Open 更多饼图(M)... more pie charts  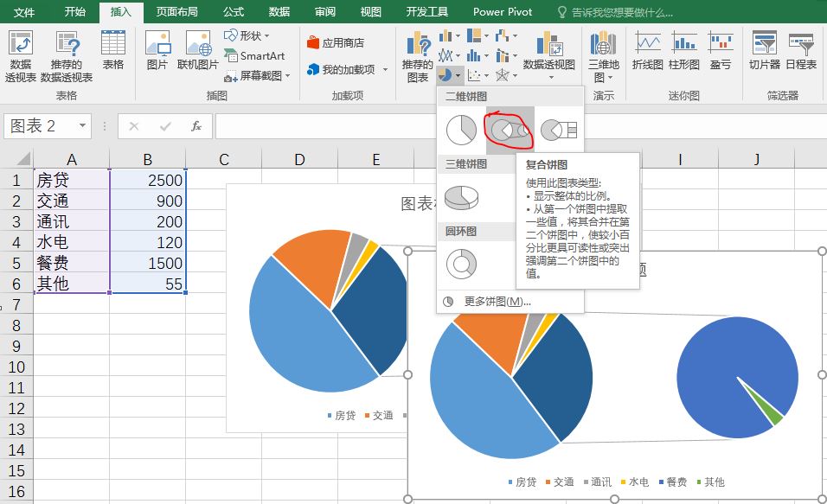click(497, 302)
